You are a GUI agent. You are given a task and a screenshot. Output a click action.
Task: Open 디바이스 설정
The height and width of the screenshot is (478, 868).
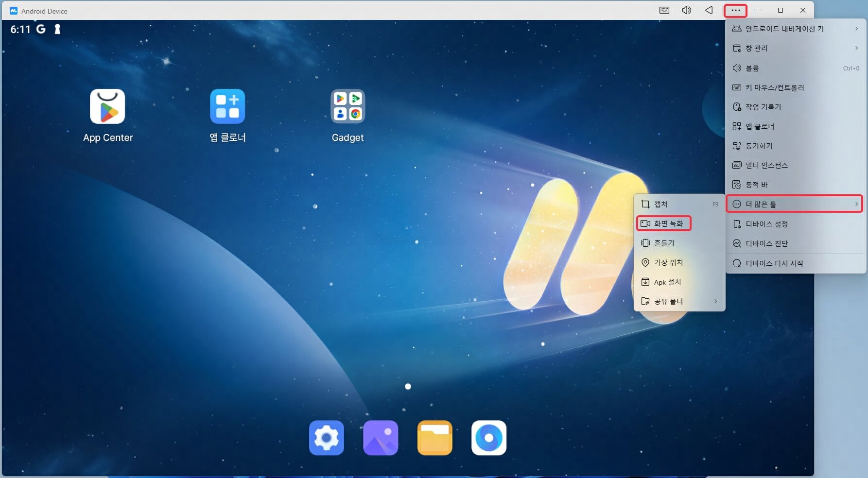tap(796, 224)
